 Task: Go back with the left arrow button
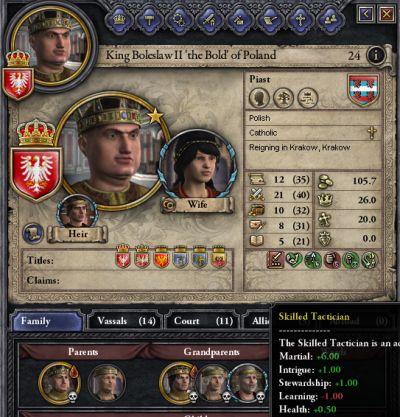(366, 14)
